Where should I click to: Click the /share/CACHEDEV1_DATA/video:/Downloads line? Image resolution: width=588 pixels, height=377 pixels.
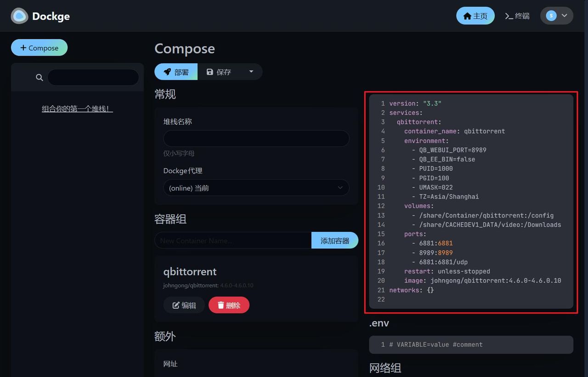[x=490, y=225]
